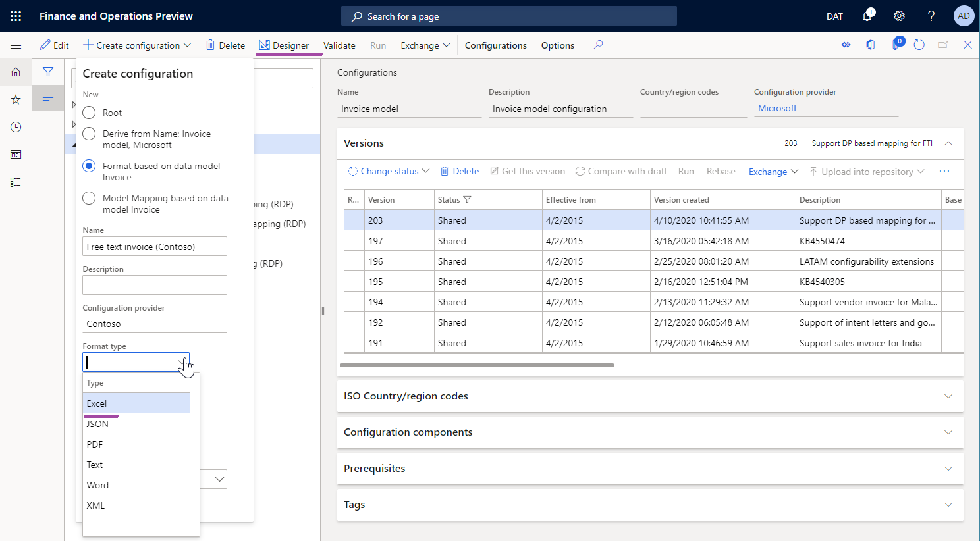
Task: Open Favorites in the left navigation
Action: click(16, 99)
